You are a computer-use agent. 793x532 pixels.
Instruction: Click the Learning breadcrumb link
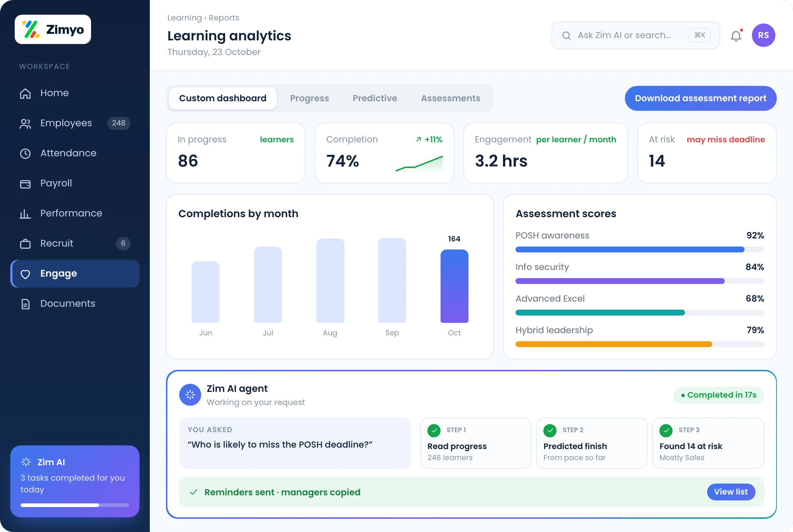[185, 18]
